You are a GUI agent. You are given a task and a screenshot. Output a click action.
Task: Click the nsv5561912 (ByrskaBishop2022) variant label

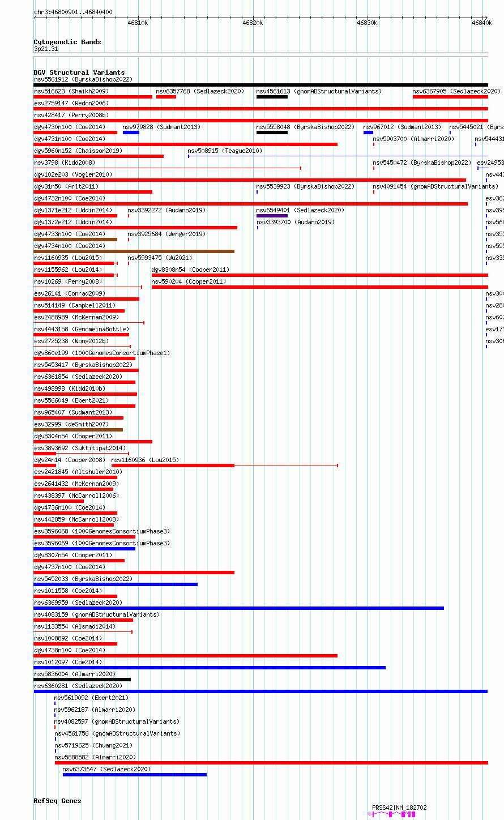[x=83, y=79]
